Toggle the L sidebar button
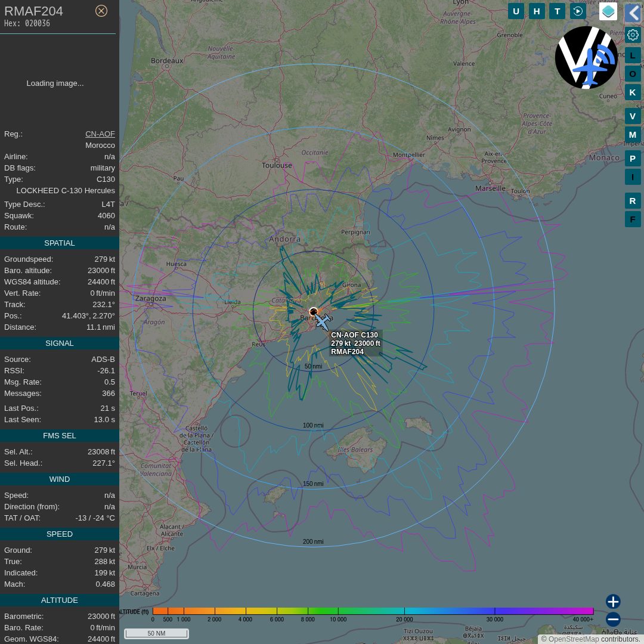The width and height of the screenshot is (644, 644). tap(633, 55)
